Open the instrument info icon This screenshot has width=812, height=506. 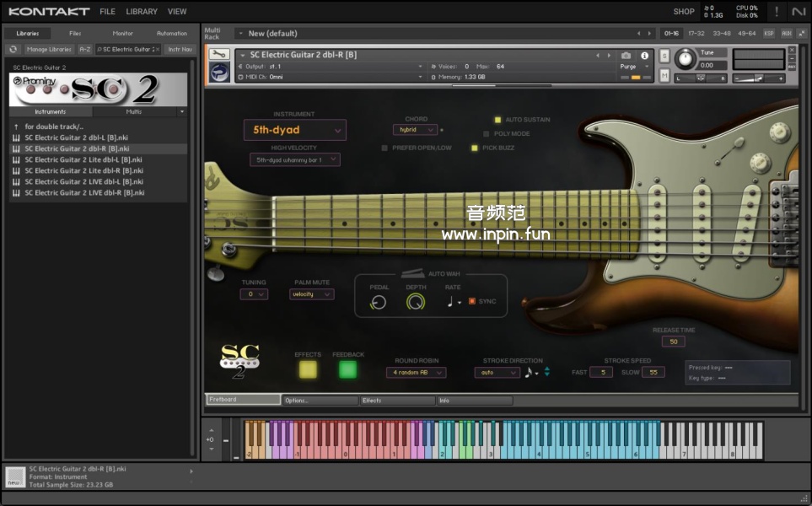[x=645, y=56]
